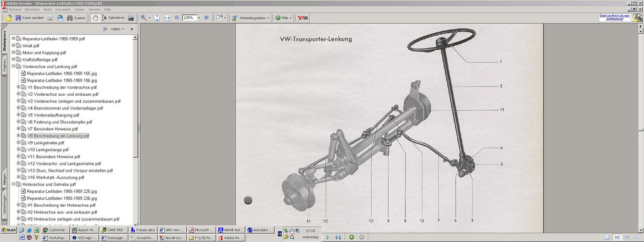The width and height of the screenshot is (644, 242).
Task: Click green previous view arrow
Action: [x=352, y=237]
